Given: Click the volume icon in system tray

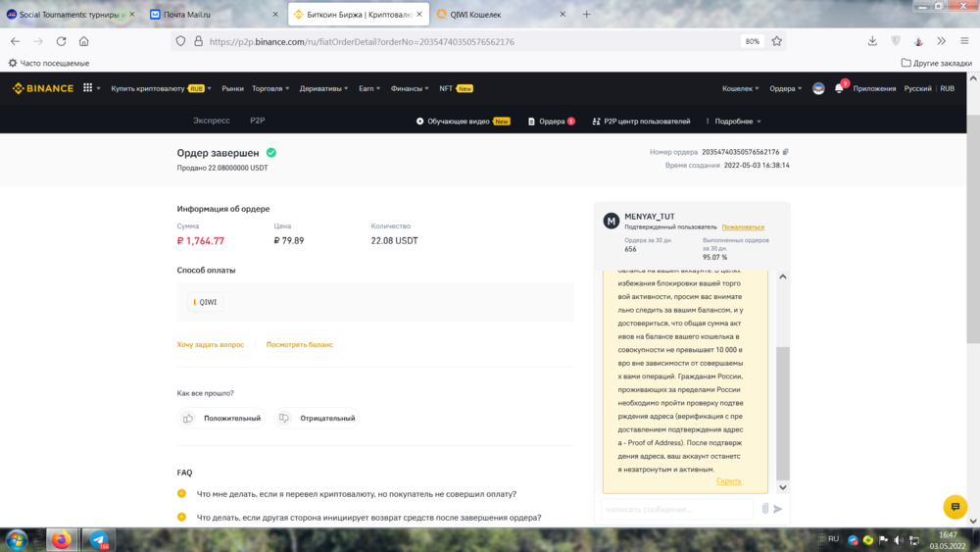Looking at the screenshot, I should [x=899, y=540].
